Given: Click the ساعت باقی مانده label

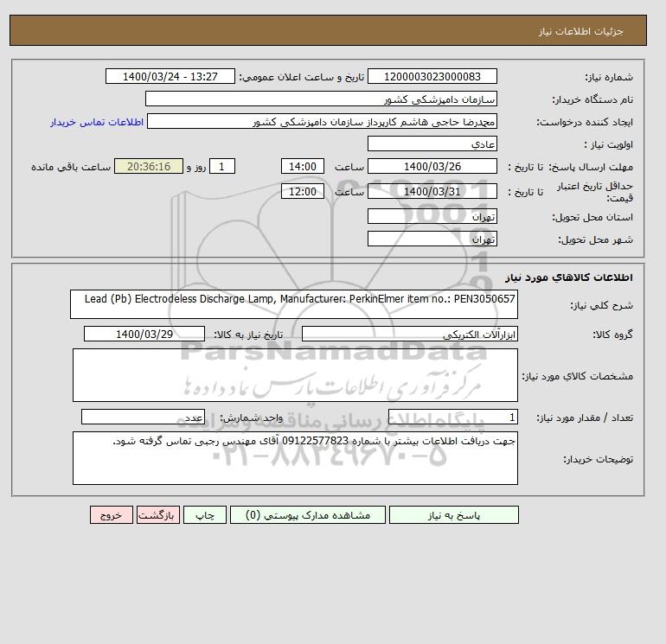Looking at the screenshot, I should (71, 167).
